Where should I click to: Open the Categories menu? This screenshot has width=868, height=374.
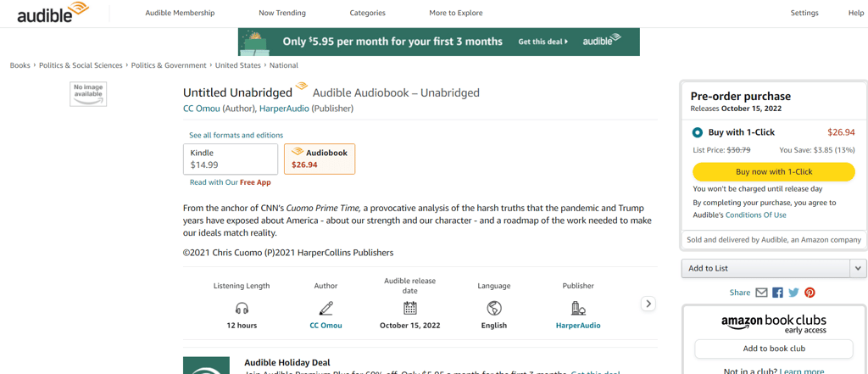[x=368, y=13]
